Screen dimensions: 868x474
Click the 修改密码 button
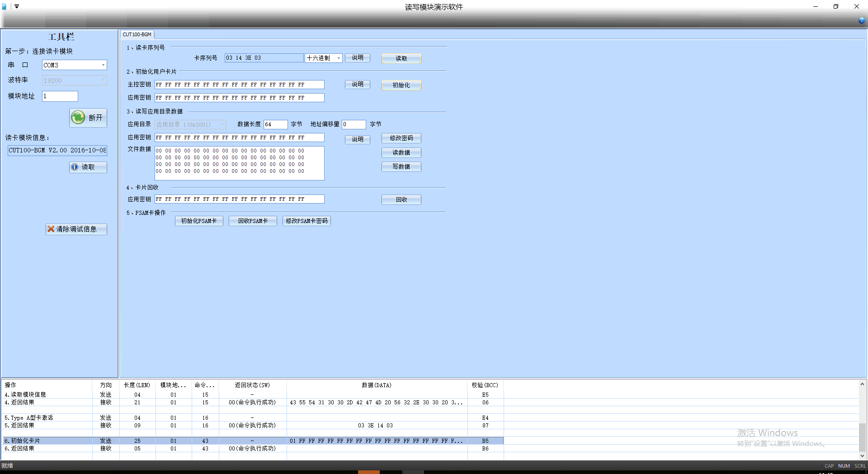tap(401, 138)
